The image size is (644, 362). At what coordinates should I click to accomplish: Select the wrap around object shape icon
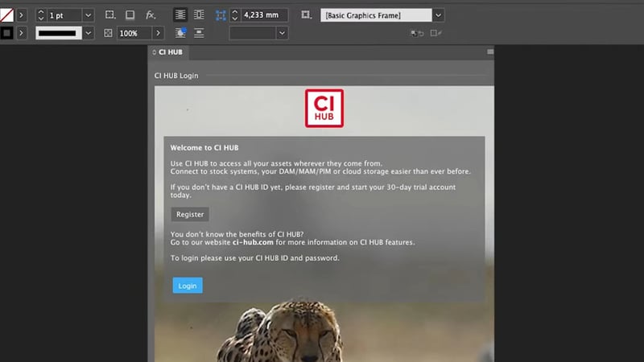[180, 33]
